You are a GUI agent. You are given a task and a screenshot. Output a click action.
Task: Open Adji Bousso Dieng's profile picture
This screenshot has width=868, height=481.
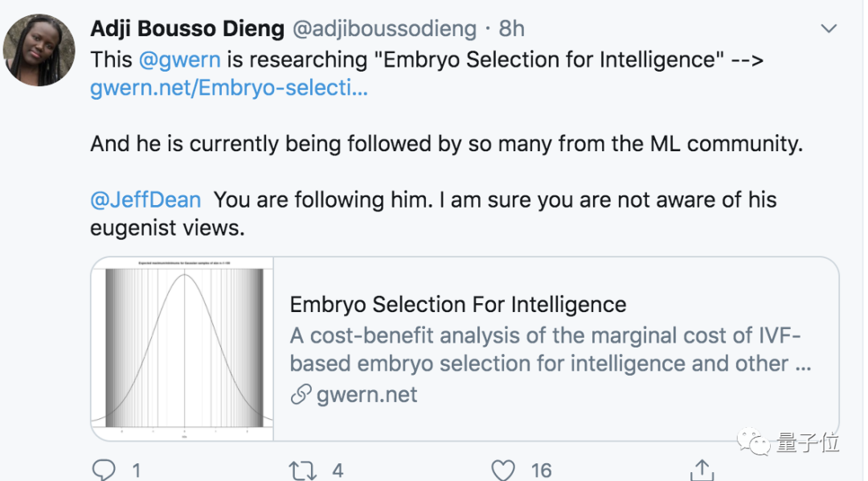(x=39, y=50)
